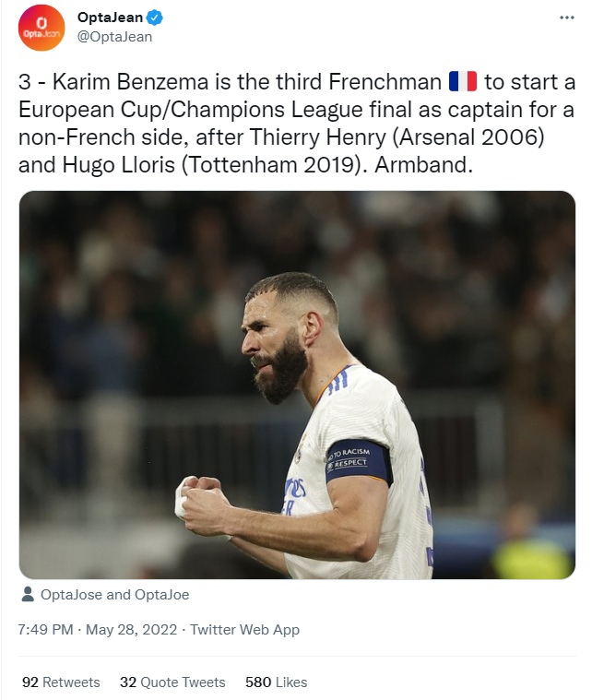This screenshot has width=592, height=700.
Task: Click the 7:49 PM timestamp
Action: coord(45,630)
